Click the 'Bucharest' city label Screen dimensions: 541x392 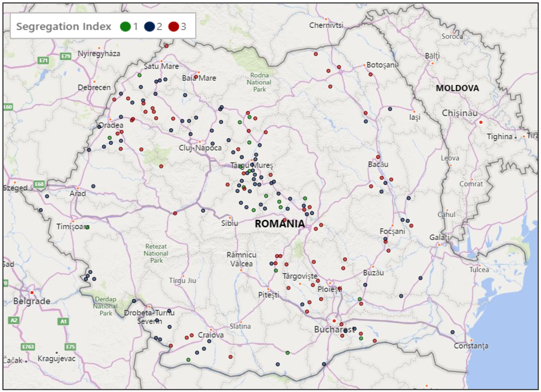click(x=335, y=330)
